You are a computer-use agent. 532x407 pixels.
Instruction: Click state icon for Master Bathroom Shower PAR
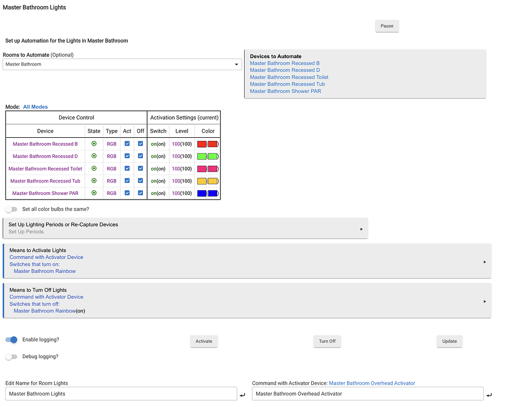tap(94, 193)
